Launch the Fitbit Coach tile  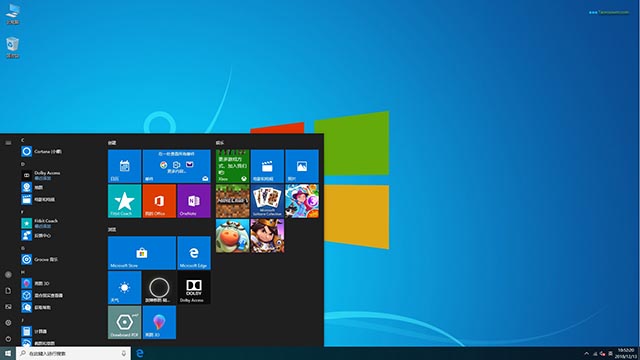124,201
